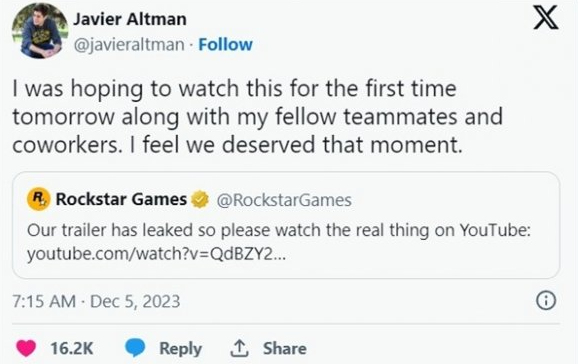Click the share upload arrow icon
Screen dimensions: 578x364
coord(239,348)
